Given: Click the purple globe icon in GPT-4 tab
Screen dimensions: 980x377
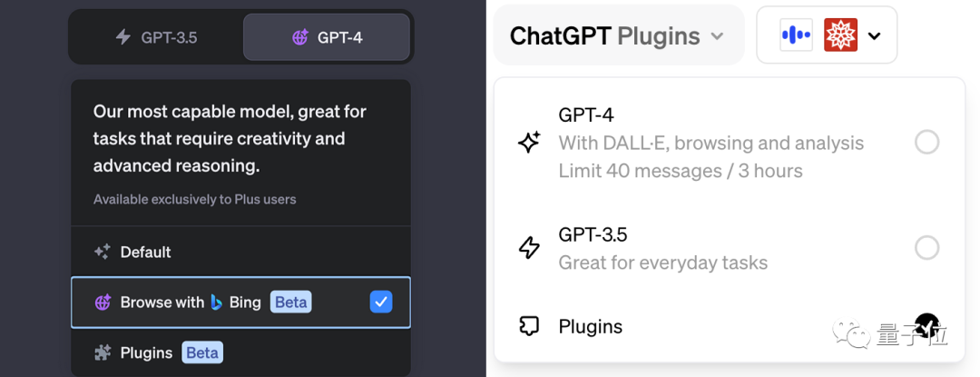Looking at the screenshot, I should click(x=300, y=37).
